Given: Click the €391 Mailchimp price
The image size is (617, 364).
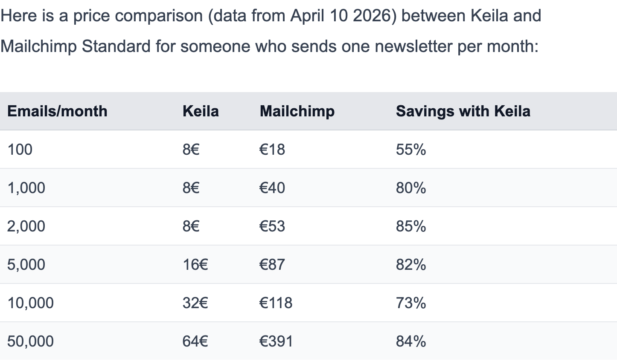Looking at the screenshot, I should tap(276, 341).
